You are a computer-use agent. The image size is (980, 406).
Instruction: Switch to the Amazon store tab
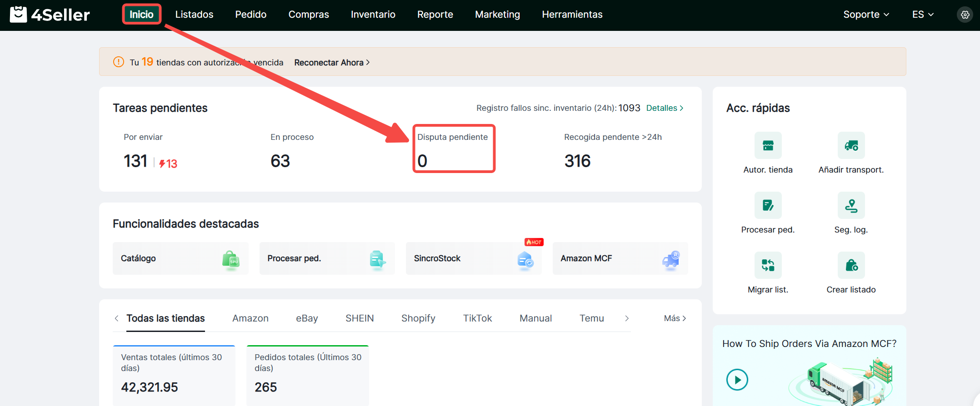point(250,318)
